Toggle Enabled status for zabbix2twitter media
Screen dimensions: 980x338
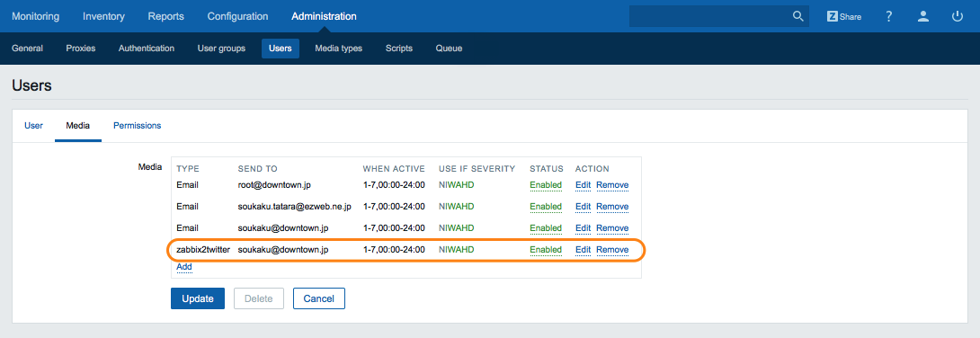click(x=546, y=249)
